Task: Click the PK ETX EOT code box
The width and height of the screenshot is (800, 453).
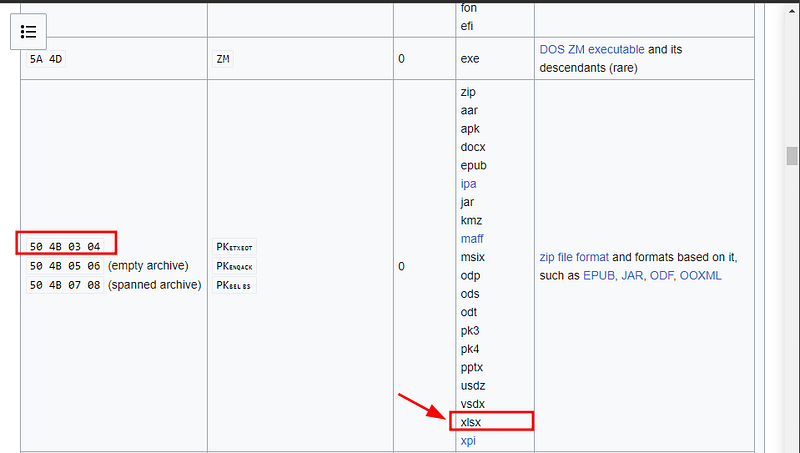Action: tap(234, 247)
